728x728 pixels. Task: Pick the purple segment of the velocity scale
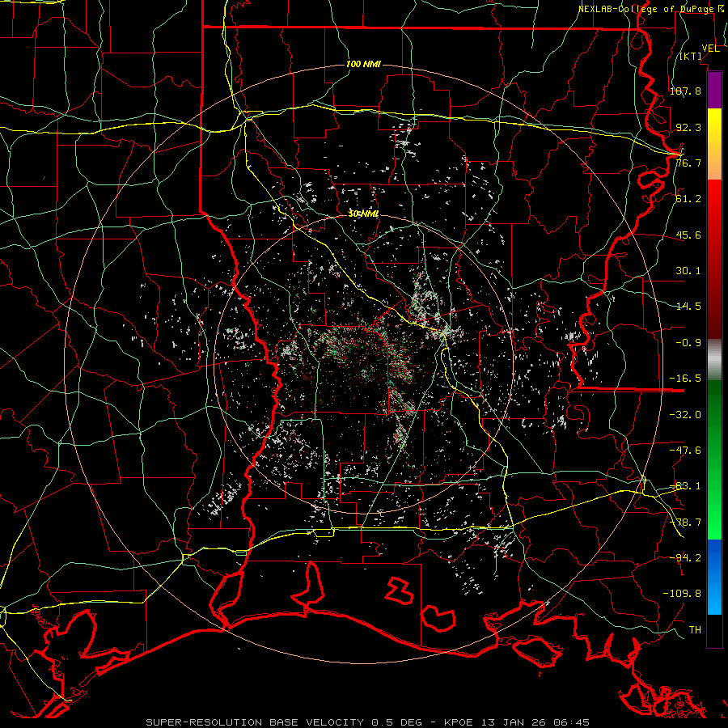[x=714, y=90]
